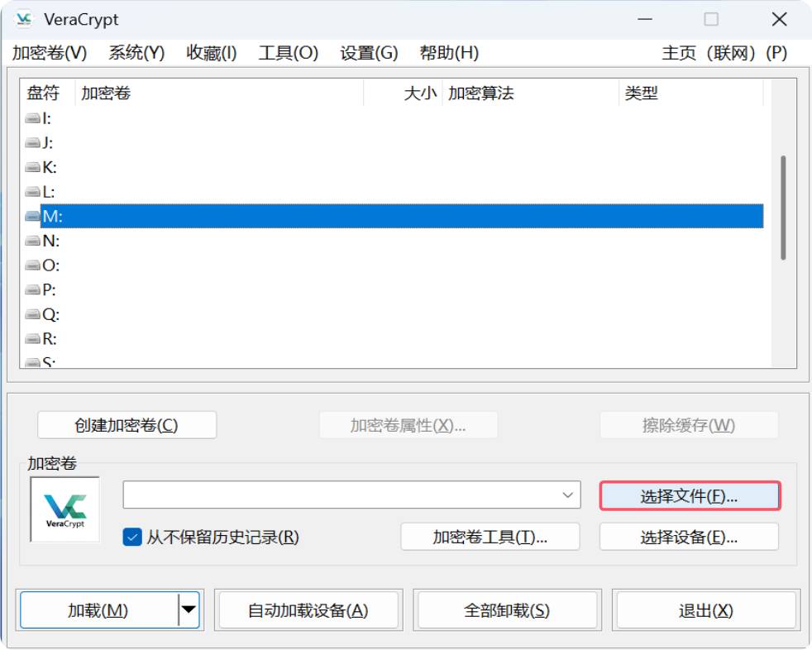Click the VeraCrypt logo in volume panel
This screenshot has width=812, height=650.
pos(65,509)
